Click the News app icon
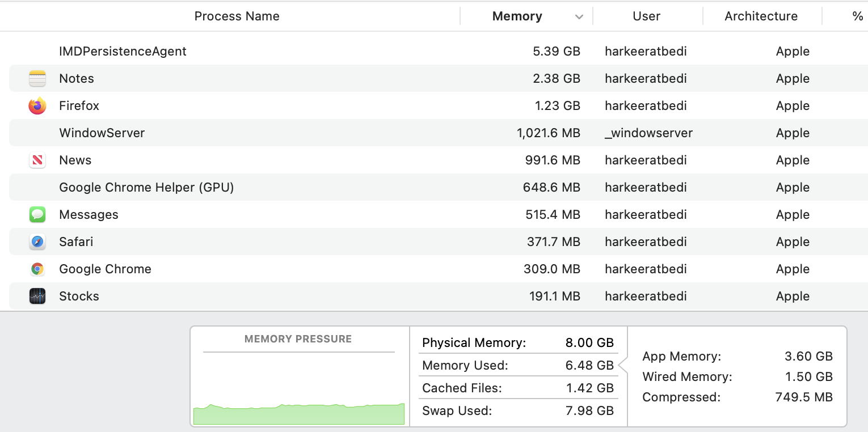This screenshot has width=868, height=432. [x=37, y=160]
